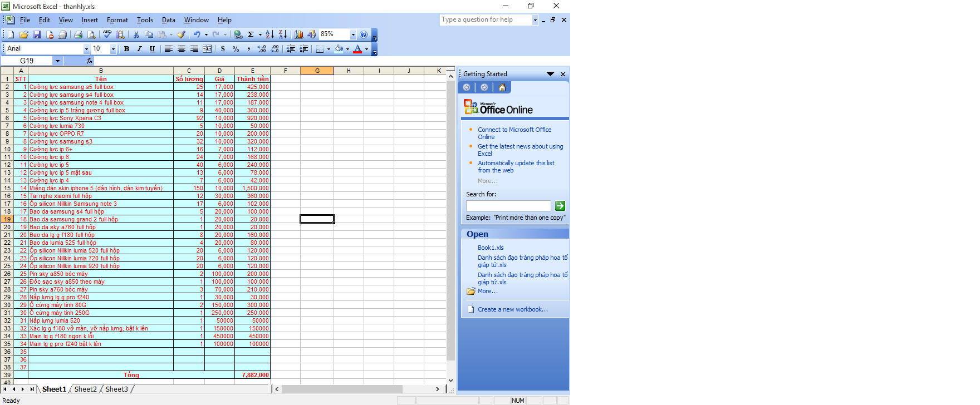Viewport: 980px width, 405px height.
Task: Switch to the Sheet2 tab
Action: tap(85, 389)
